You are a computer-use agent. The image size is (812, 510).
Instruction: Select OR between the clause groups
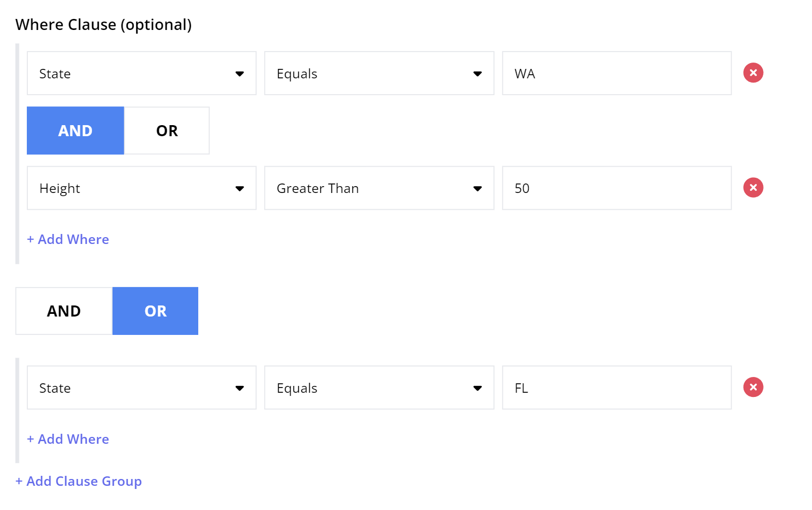pos(155,311)
